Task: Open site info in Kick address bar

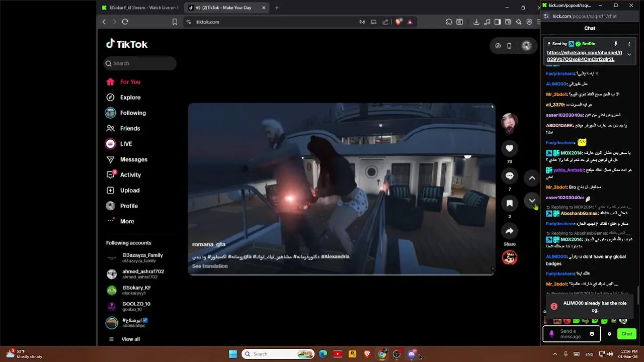Action: point(546,16)
